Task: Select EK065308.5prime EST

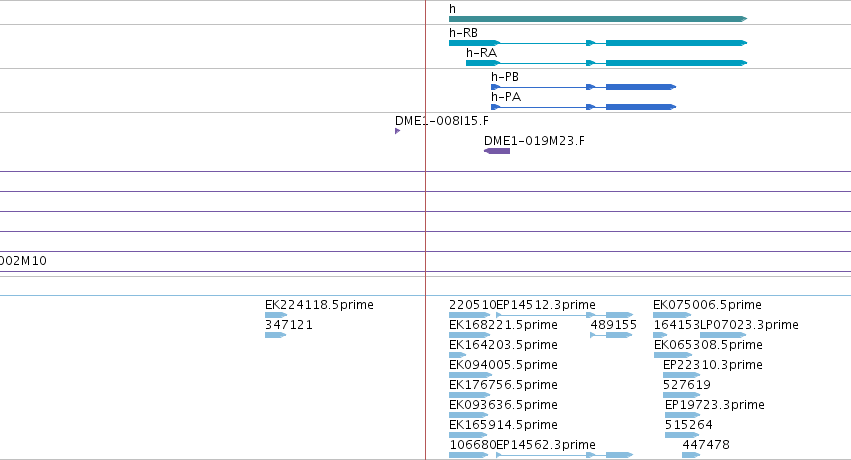Action: pos(708,345)
